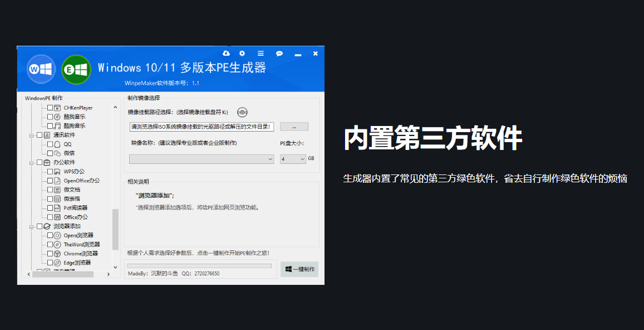The height and width of the screenshot is (330, 644).
Task: Tick the 酷狗音乐 checkbox
Action: [x=50, y=125]
